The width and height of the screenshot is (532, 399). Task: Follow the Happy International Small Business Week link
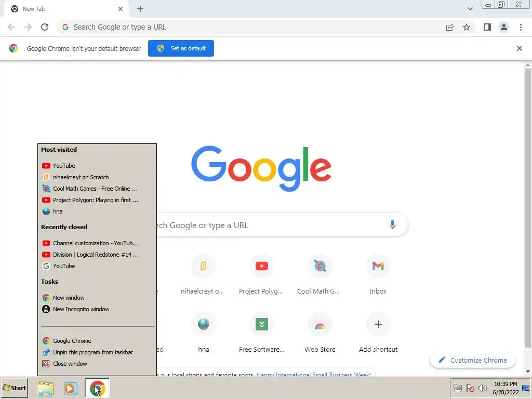coord(313,375)
